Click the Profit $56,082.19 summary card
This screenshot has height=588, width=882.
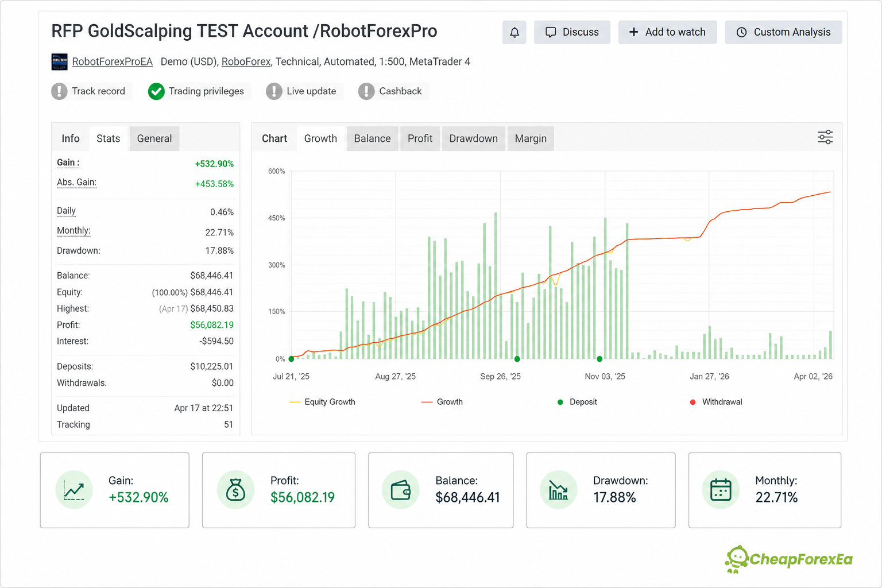pyautogui.click(x=278, y=490)
